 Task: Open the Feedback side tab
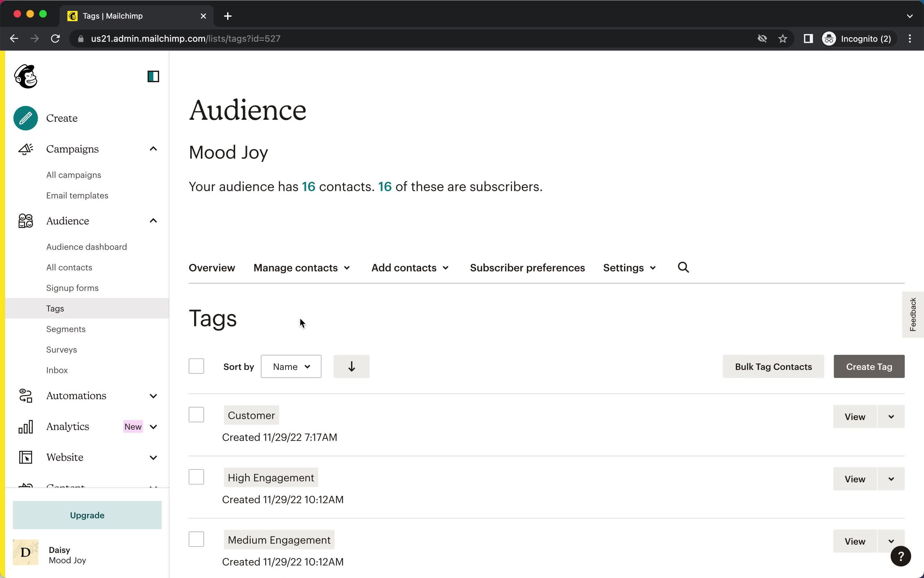913,315
